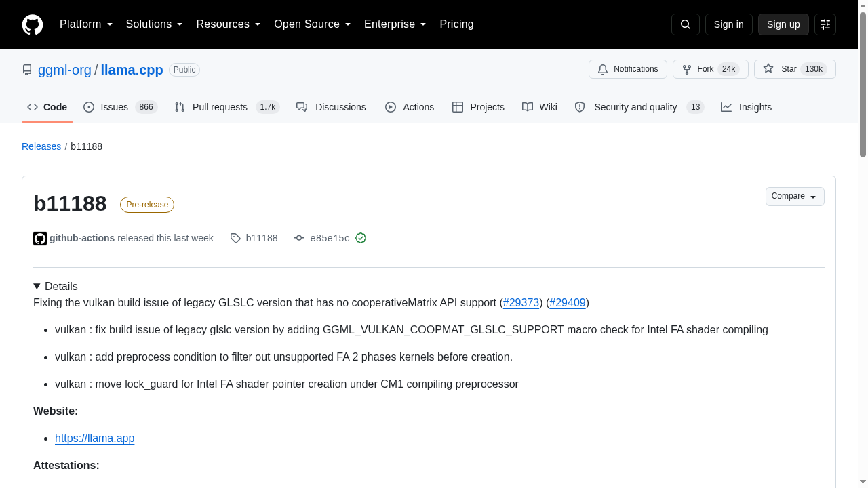868x488 pixels.
Task: Click the page vertical scrollbar thumb
Action: (863, 85)
